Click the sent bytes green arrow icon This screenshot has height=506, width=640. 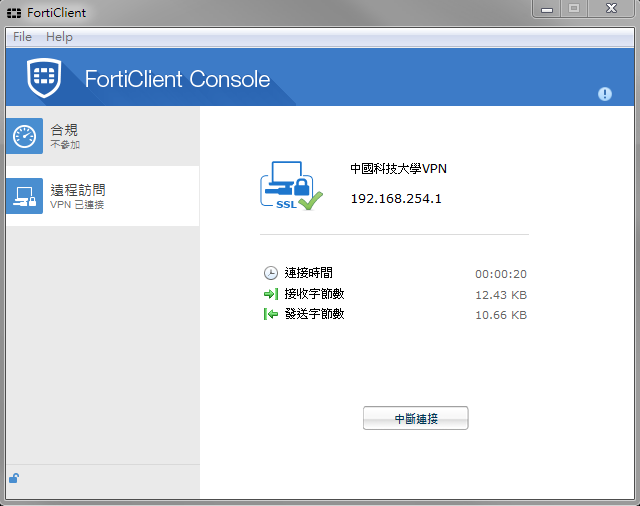click(271, 314)
